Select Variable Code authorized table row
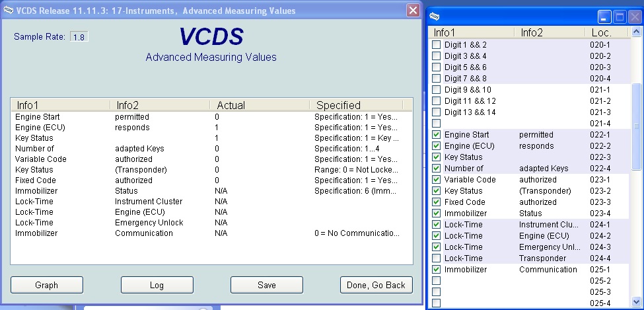 pyautogui.click(x=211, y=159)
